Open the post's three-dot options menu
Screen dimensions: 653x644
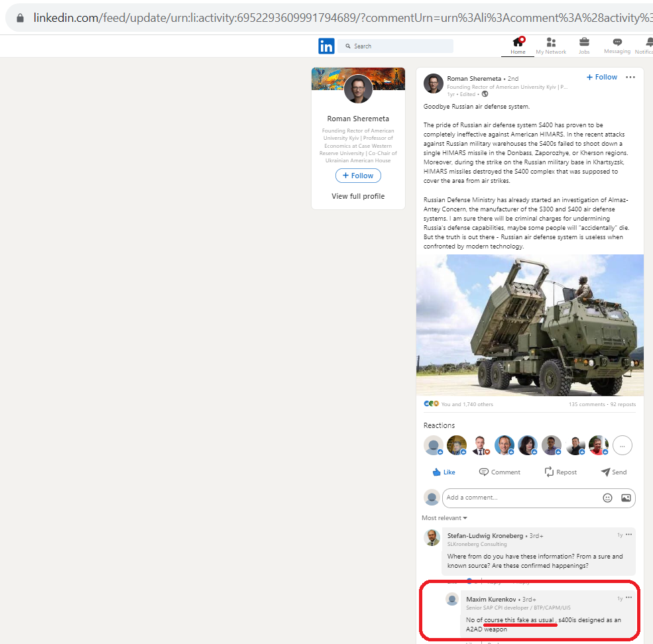tap(630, 77)
